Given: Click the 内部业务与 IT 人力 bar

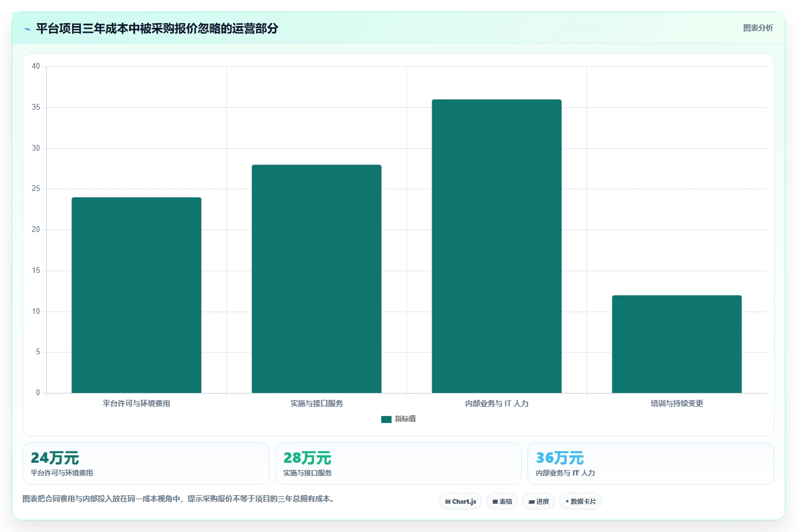Looking at the screenshot, I should click(x=496, y=246).
